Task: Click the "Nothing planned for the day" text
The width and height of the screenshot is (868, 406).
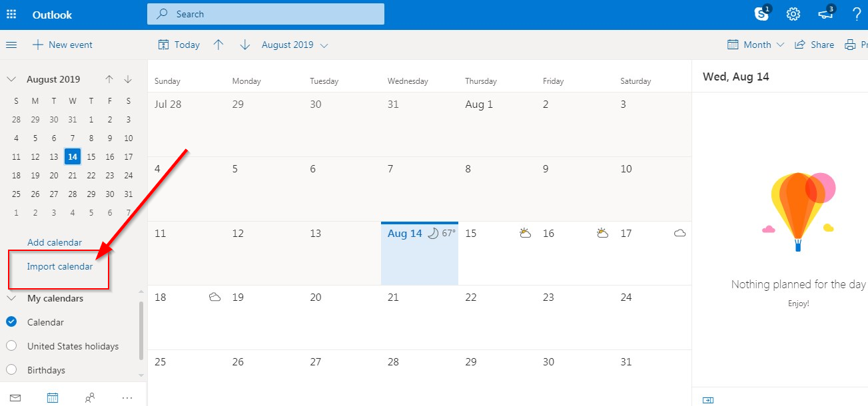Action: 798,284
